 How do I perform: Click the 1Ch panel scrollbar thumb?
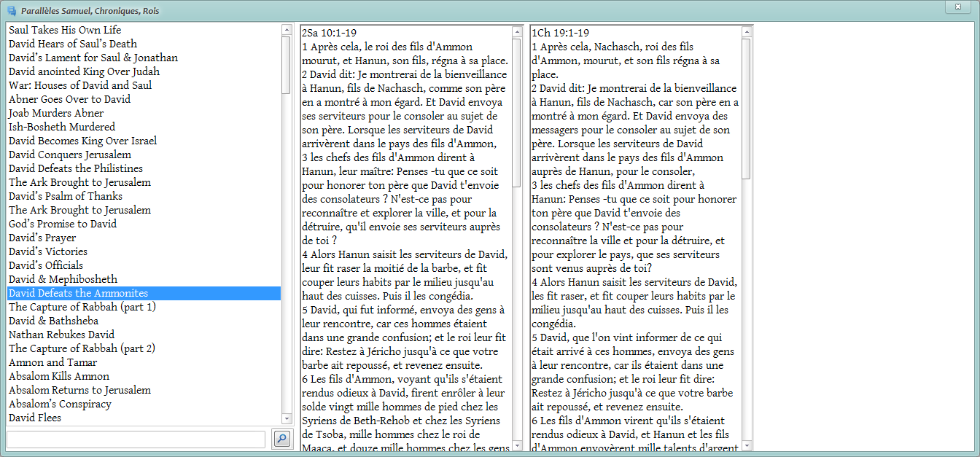pyautogui.click(x=746, y=109)
